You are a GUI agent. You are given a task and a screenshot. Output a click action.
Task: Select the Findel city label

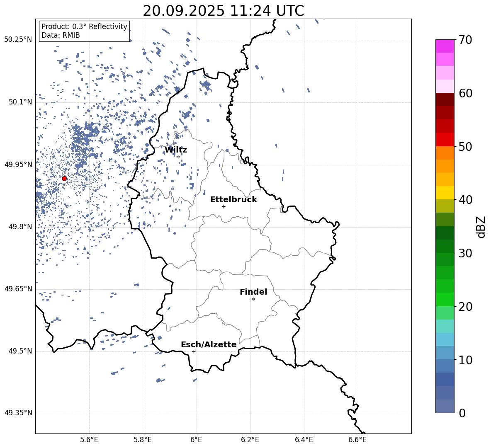click(253, 292)
